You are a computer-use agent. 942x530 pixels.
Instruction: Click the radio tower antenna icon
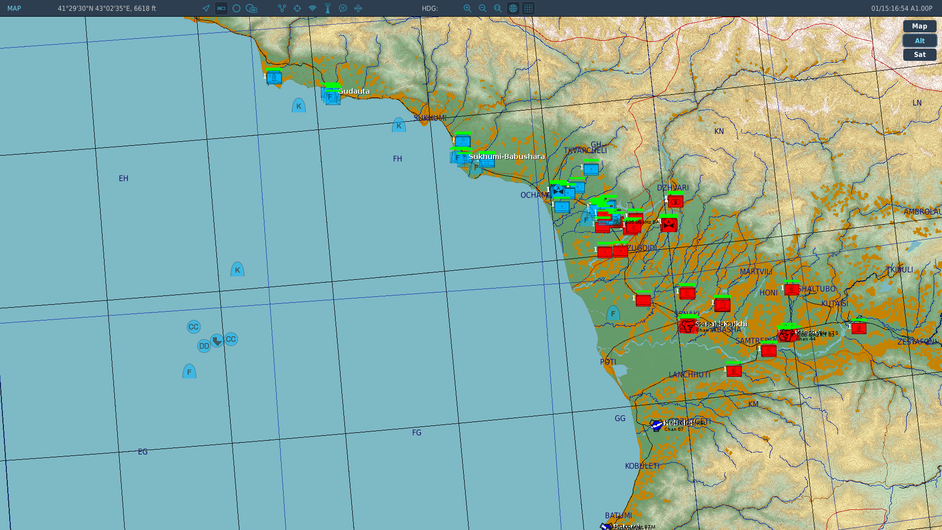(x=327, y=8)
